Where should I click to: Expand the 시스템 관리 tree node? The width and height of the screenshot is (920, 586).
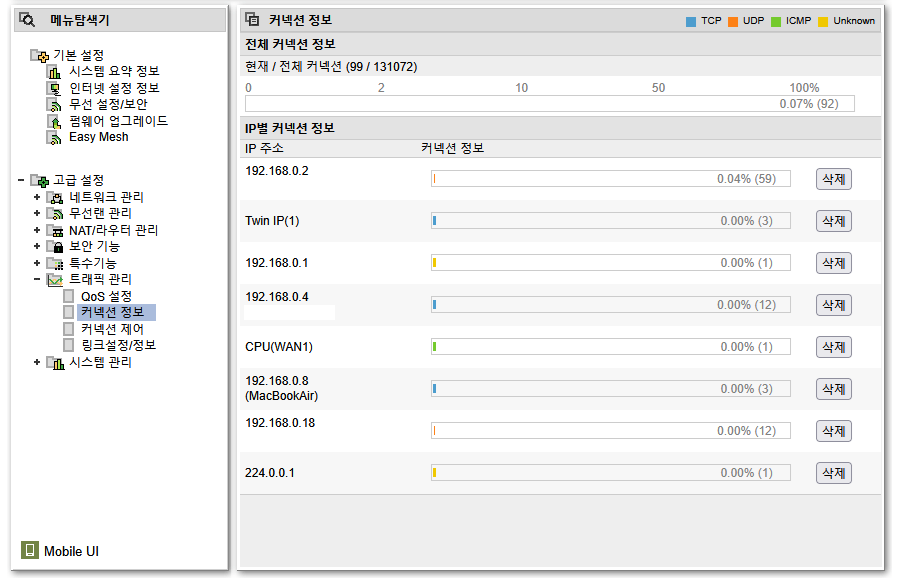37,363
